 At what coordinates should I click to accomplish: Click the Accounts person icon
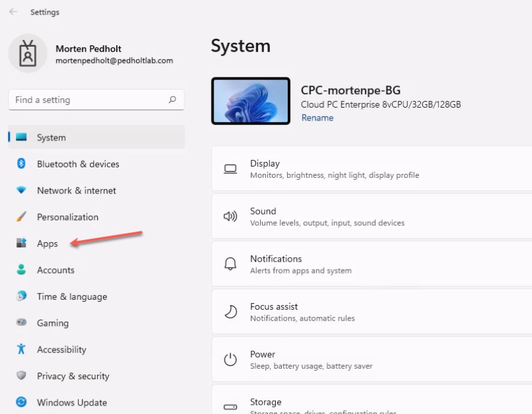click(21, 269)
